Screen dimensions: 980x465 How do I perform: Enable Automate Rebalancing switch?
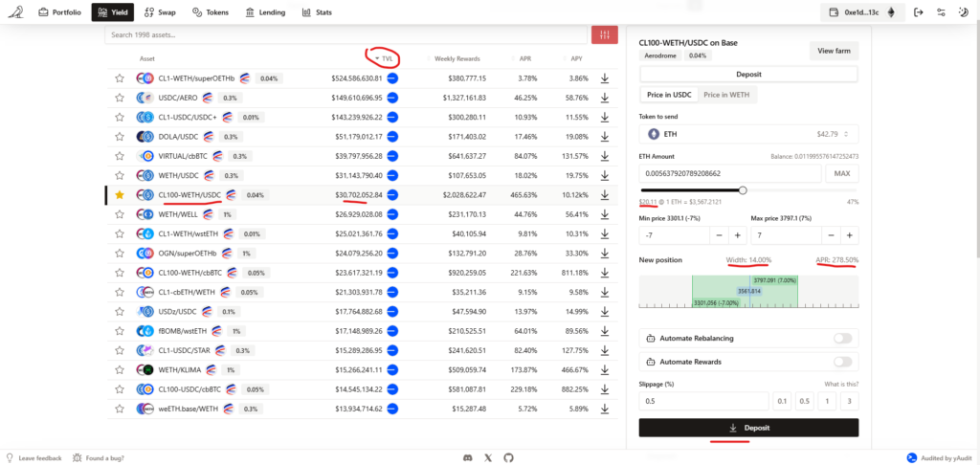842,338
